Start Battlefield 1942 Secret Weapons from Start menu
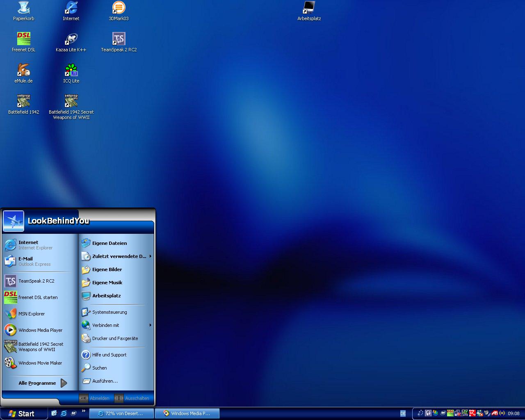This screenshot has width=525, height=420. (40, 347)
